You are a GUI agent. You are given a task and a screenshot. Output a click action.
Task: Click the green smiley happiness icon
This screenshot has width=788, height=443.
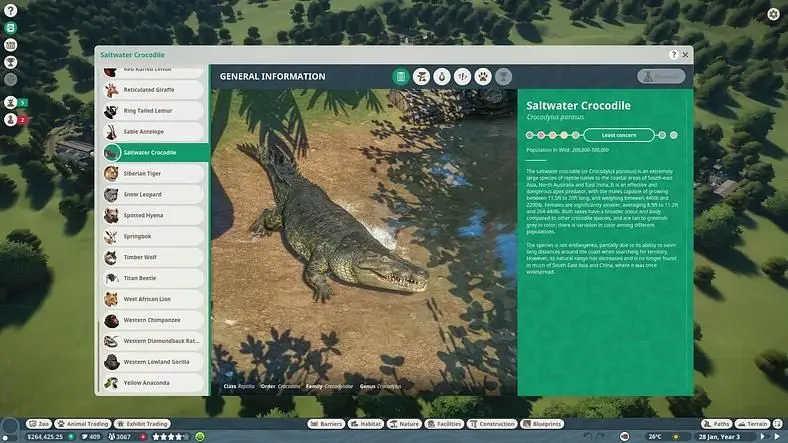coord(200,437)
